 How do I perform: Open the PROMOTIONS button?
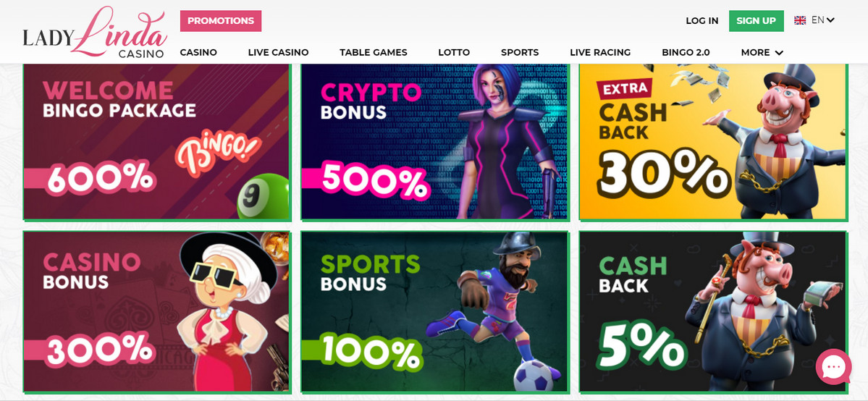[221, 21]
